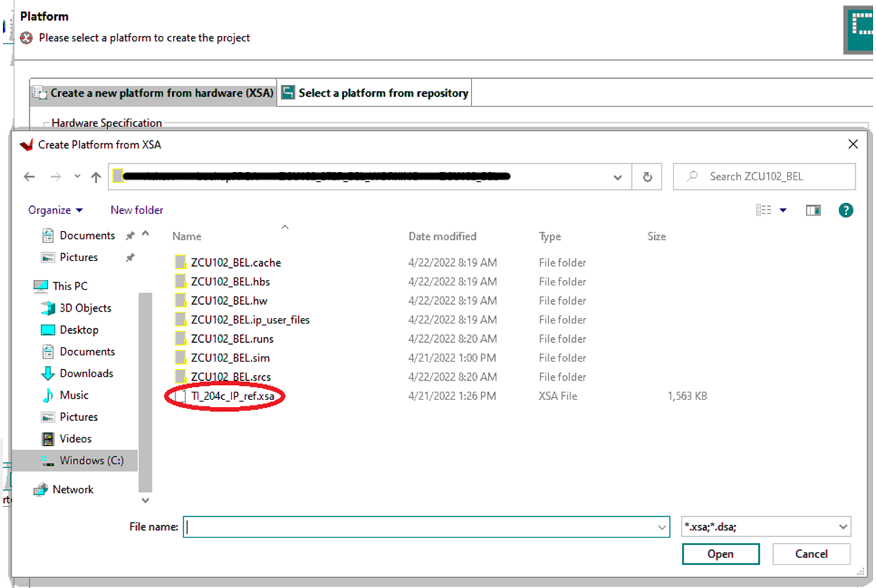Screen dimensions: 876x588
Task: Open the Music folder in sidebar
Action: point(74,395)
